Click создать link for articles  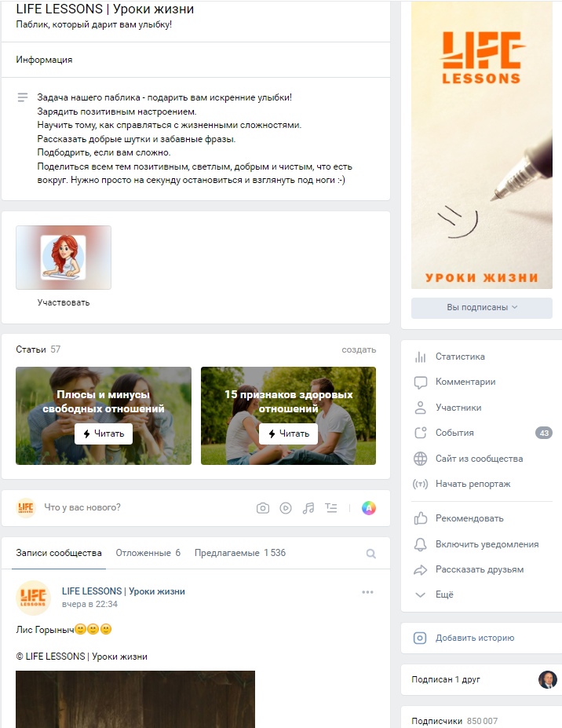click(359, 349)
